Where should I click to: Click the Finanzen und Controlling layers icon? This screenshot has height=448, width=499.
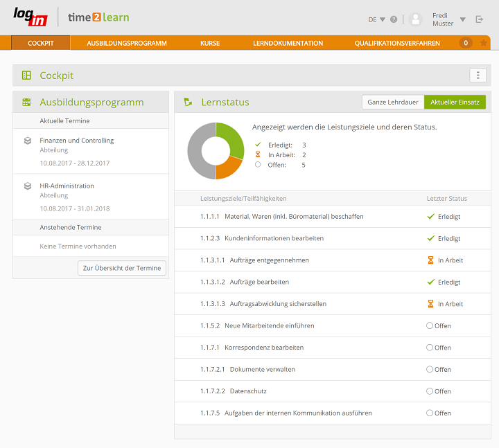[28, 141]
